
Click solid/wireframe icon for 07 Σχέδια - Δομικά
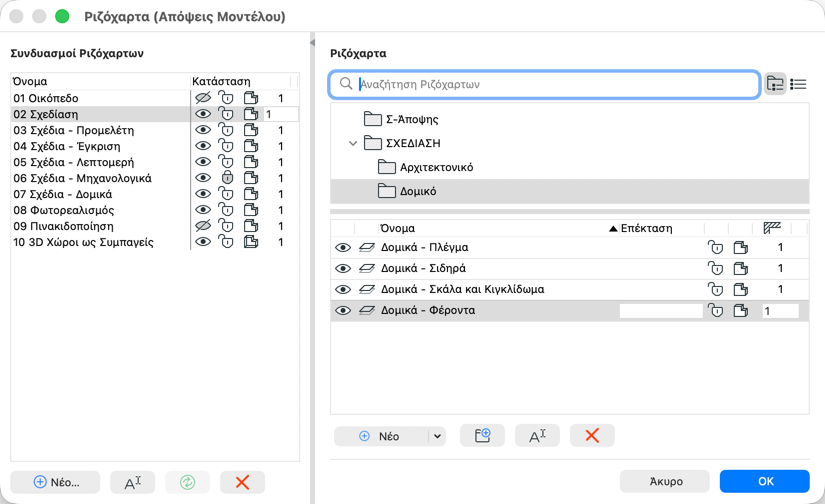(251, 194)
